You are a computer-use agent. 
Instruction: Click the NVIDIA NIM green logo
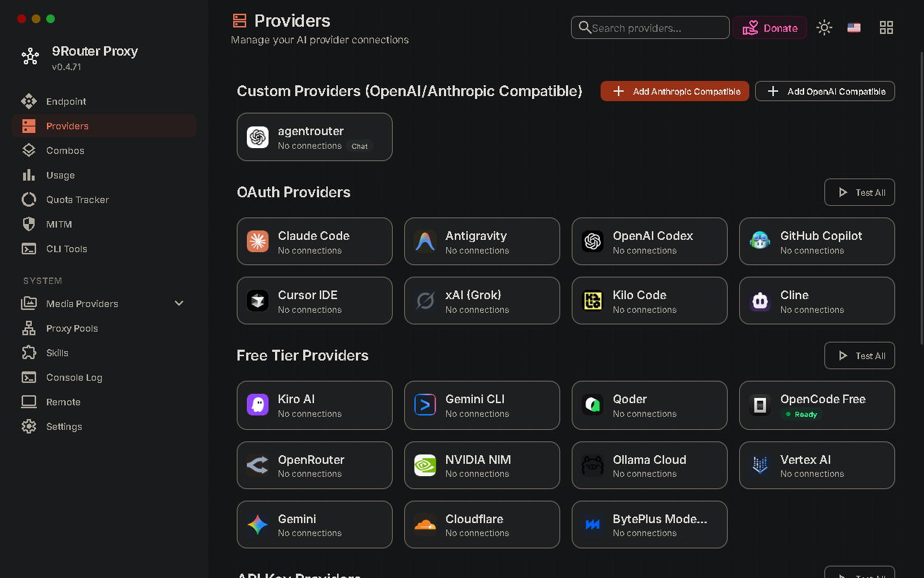click(x=425, y=465)
